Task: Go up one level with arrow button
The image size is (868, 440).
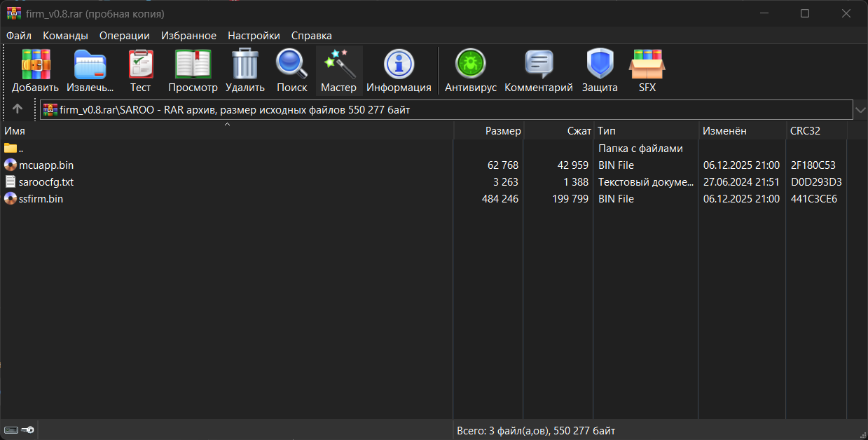Action: [x=18, y=109]
